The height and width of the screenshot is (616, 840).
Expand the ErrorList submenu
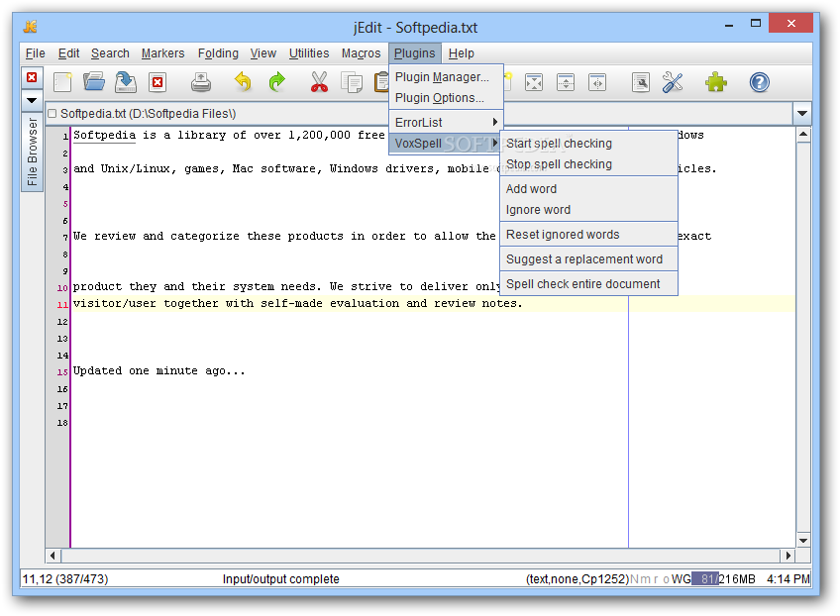tap(446, 122)
